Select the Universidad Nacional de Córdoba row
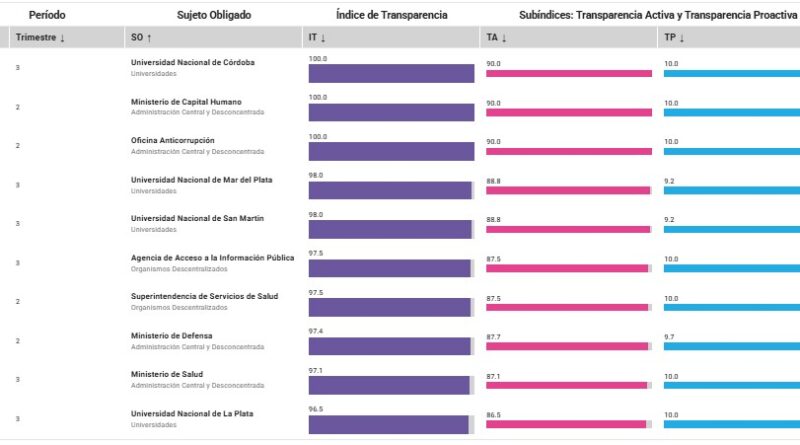 click(193, 62)
